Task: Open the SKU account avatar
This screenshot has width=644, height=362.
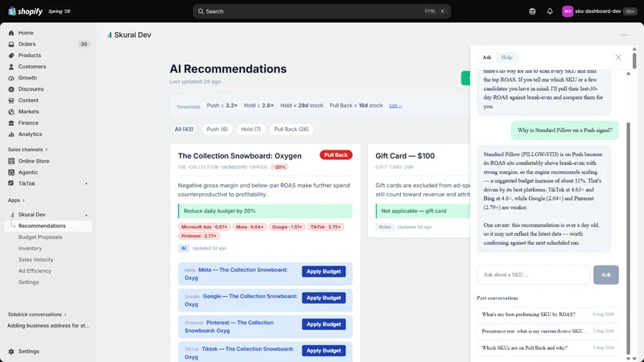Action: 568,11
